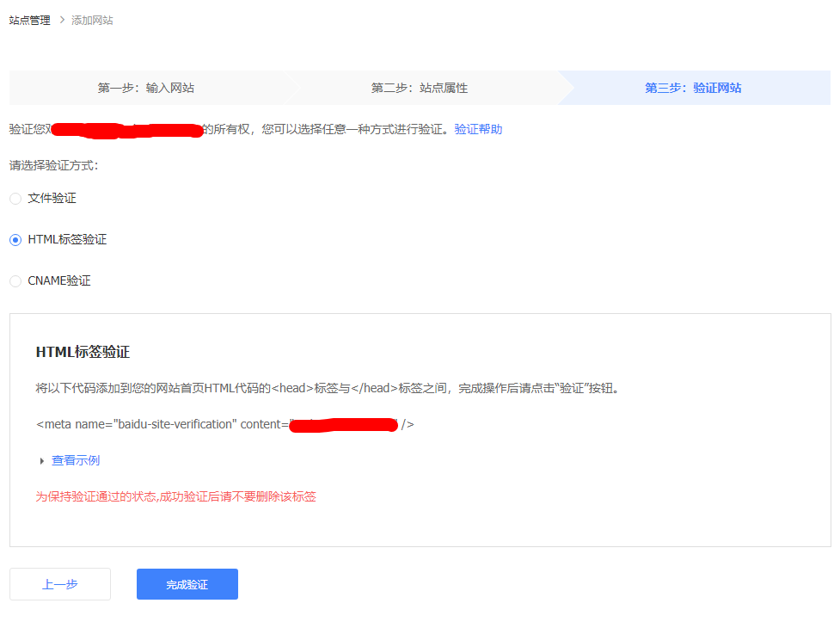Click the 站点管理 breadcrumb link
The height and width of the screenshot is (628, 840).
click(x=30, y=20)
